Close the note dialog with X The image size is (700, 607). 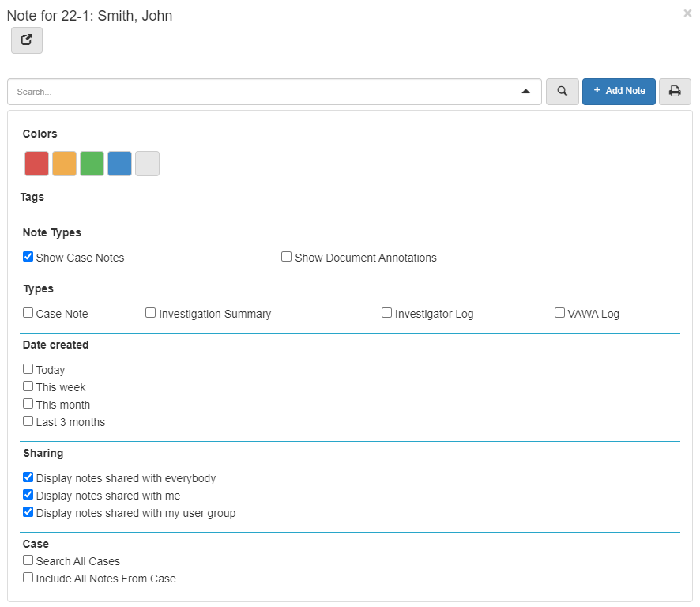(x=687, y=13)
